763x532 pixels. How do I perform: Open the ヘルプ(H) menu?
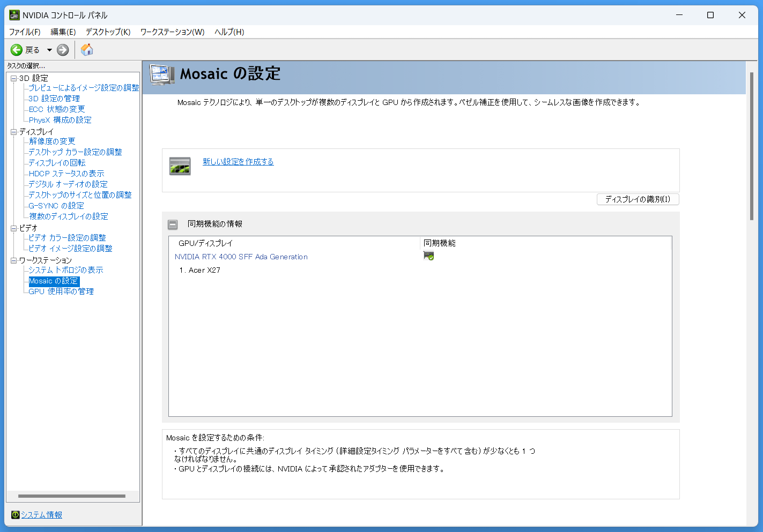coord(229,32)
